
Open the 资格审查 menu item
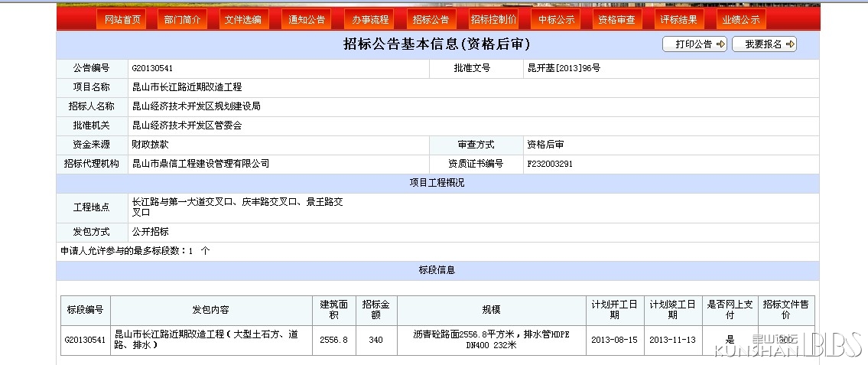(616, 20)
